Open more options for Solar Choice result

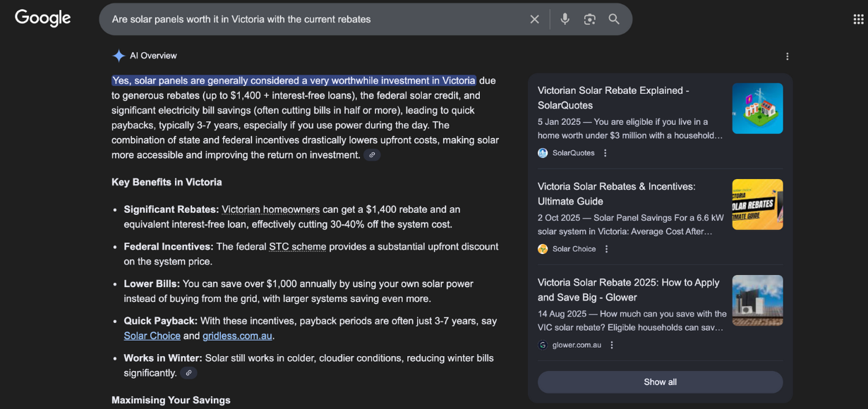[606, 249]
